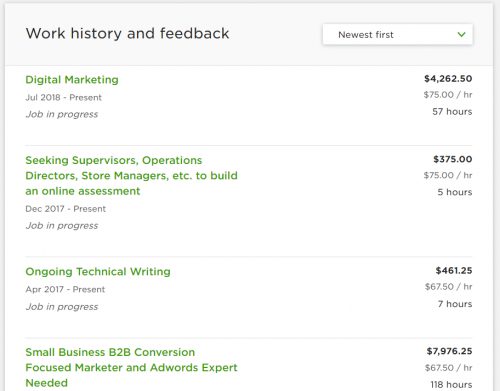Click Job in progress under Digital Marketing

pos(62,114)
